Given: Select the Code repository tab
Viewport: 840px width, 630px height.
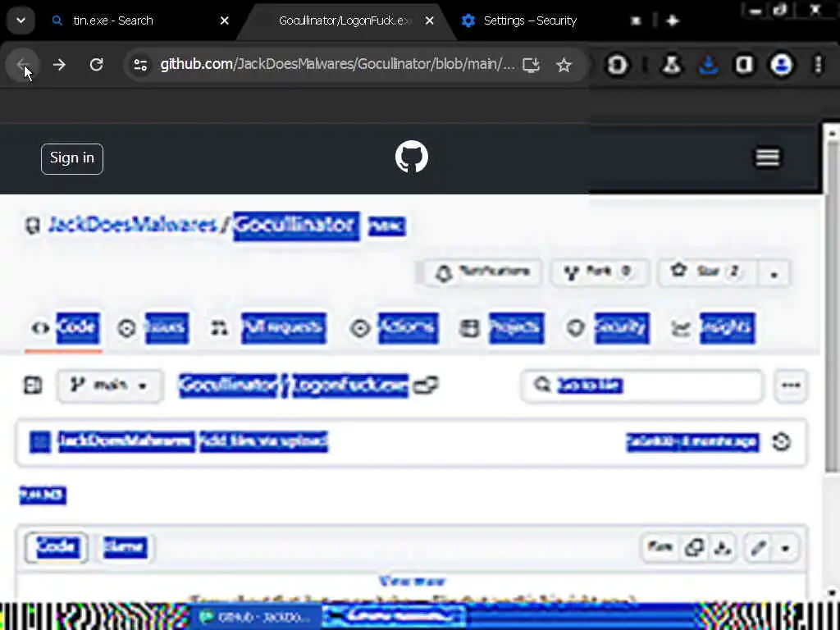Looking at the screenshot, I should pos(64,327).
